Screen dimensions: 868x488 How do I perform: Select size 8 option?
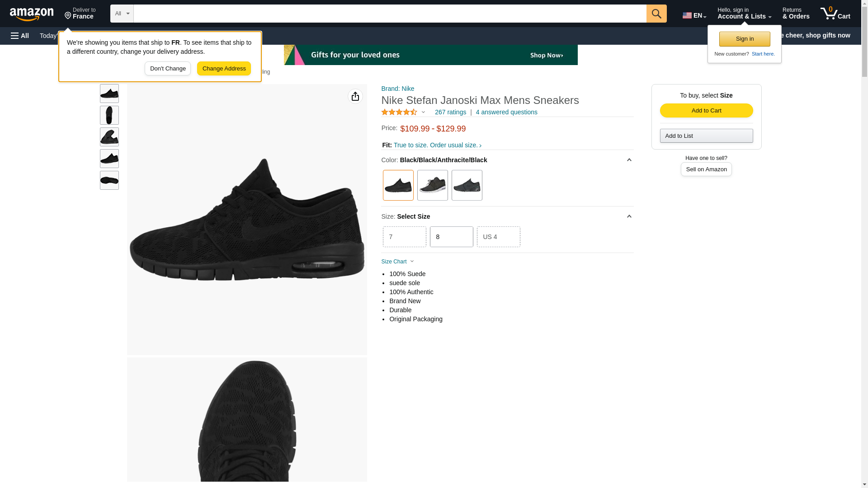[x=451, y=237]
